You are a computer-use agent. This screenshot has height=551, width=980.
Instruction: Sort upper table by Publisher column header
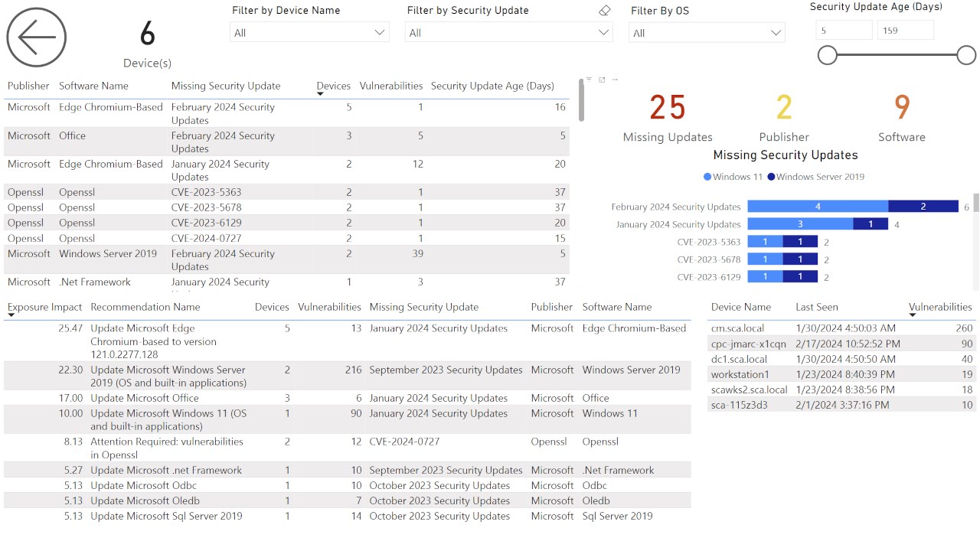[28, 86]
